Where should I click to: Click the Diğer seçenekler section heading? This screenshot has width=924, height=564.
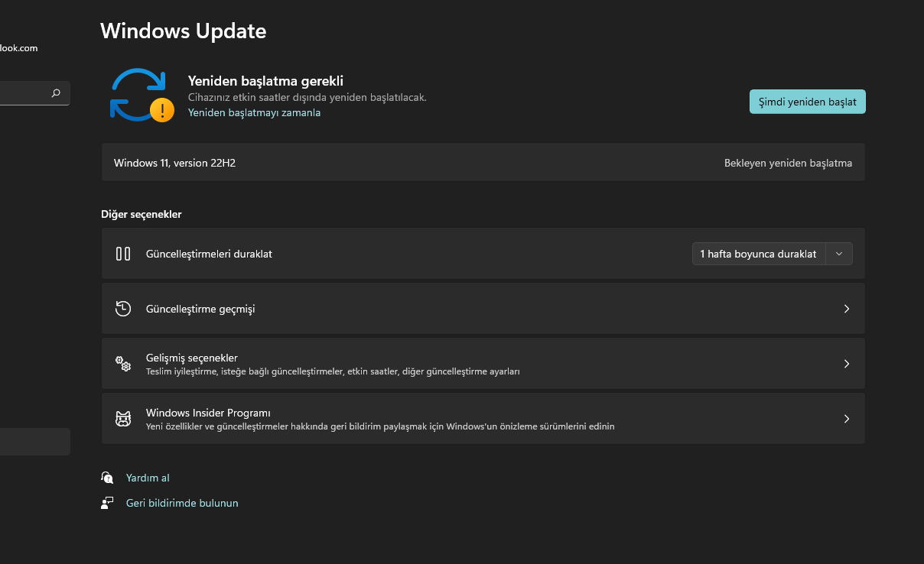pyautogui.click(x=142, y=214)
